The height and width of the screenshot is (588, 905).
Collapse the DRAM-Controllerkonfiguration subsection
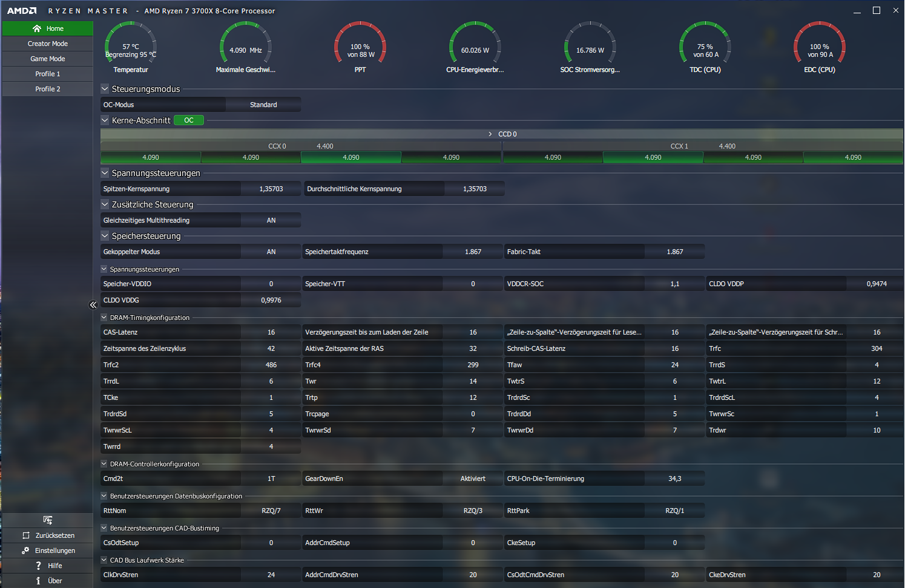tap(104, 464)
